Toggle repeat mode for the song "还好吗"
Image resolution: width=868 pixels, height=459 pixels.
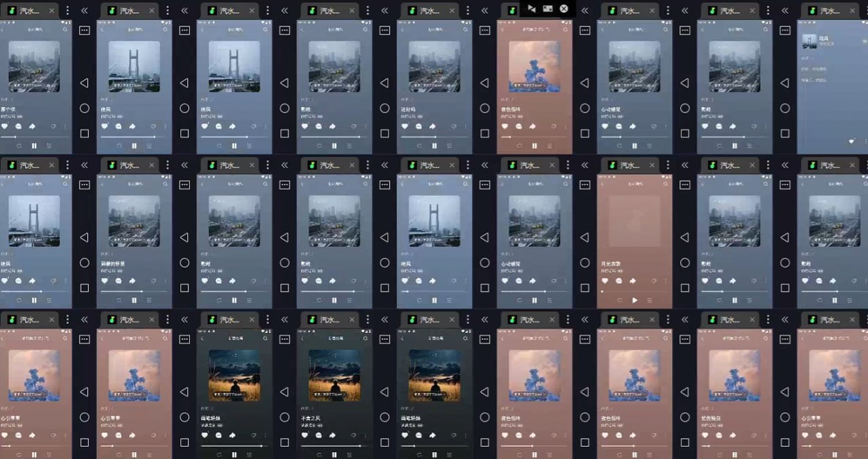point(420,146)
